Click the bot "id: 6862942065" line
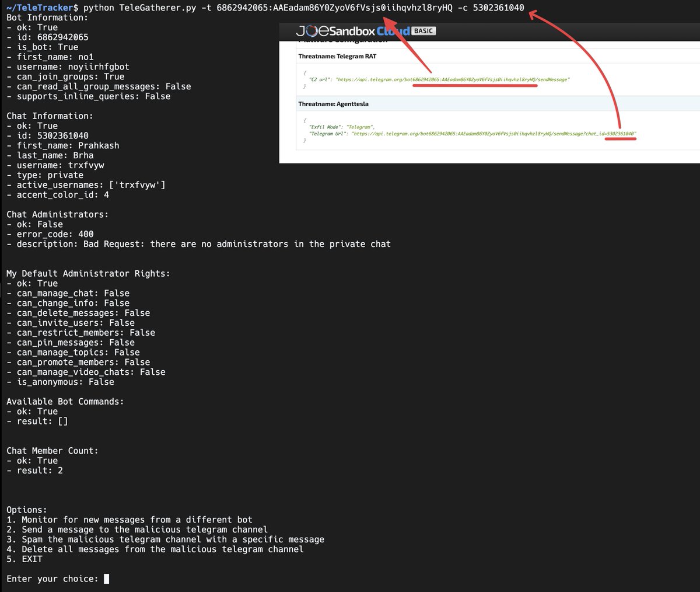 48,37
